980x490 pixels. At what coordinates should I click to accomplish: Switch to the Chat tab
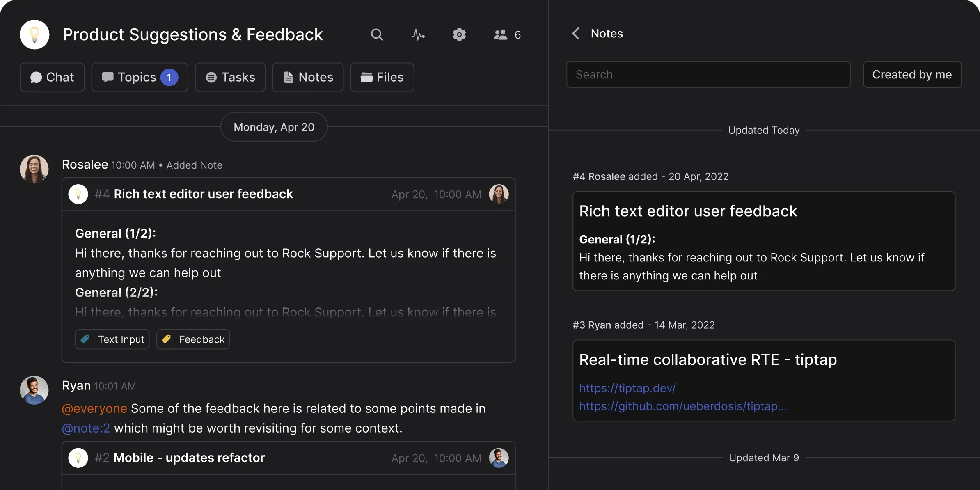52,77
